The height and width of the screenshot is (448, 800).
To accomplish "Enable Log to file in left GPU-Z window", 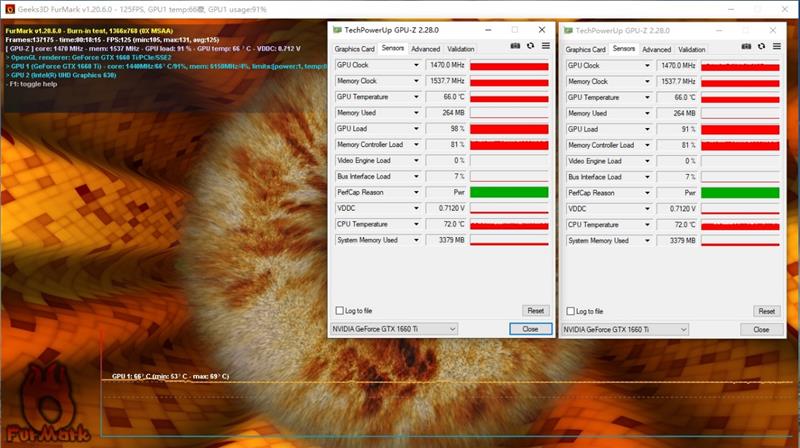I will [337, 311].
